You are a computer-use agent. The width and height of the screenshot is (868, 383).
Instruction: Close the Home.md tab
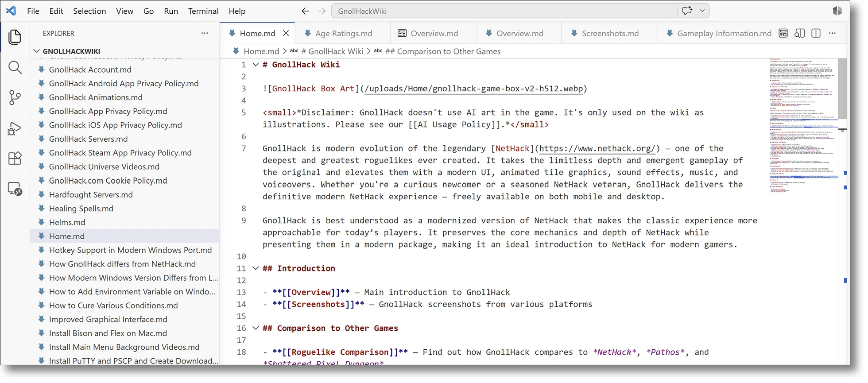[x=286, y=33]
